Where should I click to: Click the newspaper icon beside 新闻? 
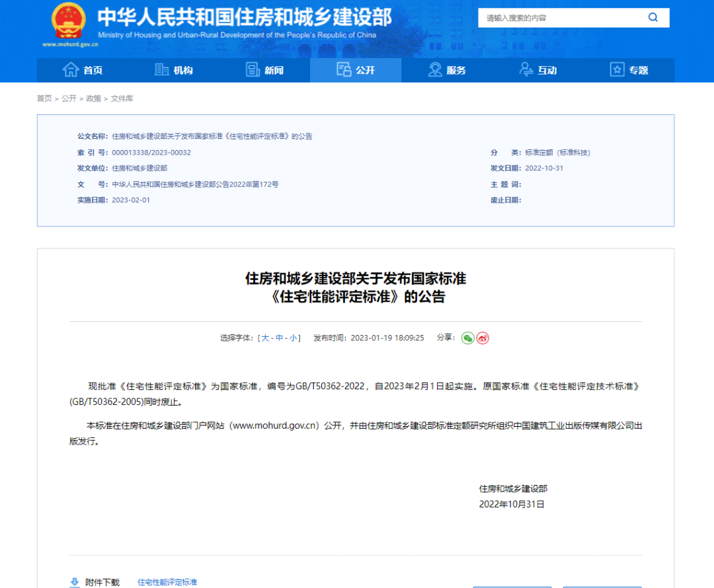click(253, 70)
